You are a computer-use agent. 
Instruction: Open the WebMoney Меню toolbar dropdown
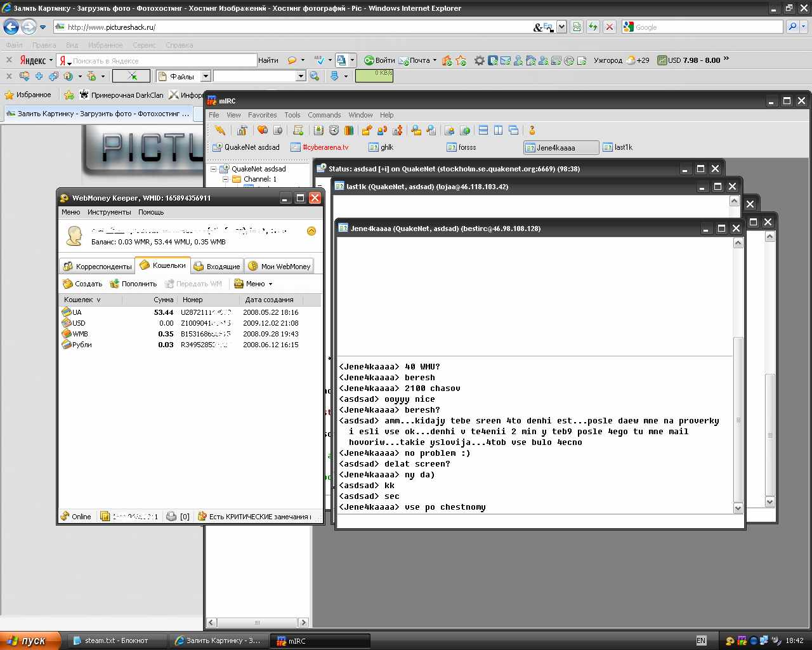[x=254, y=284]
